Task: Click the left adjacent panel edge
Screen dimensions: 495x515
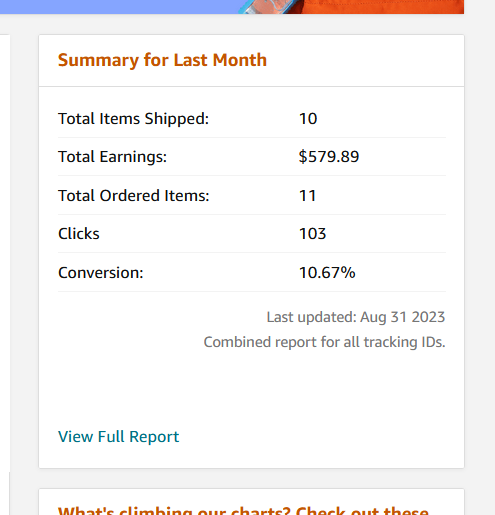Action: click(5, 253)
